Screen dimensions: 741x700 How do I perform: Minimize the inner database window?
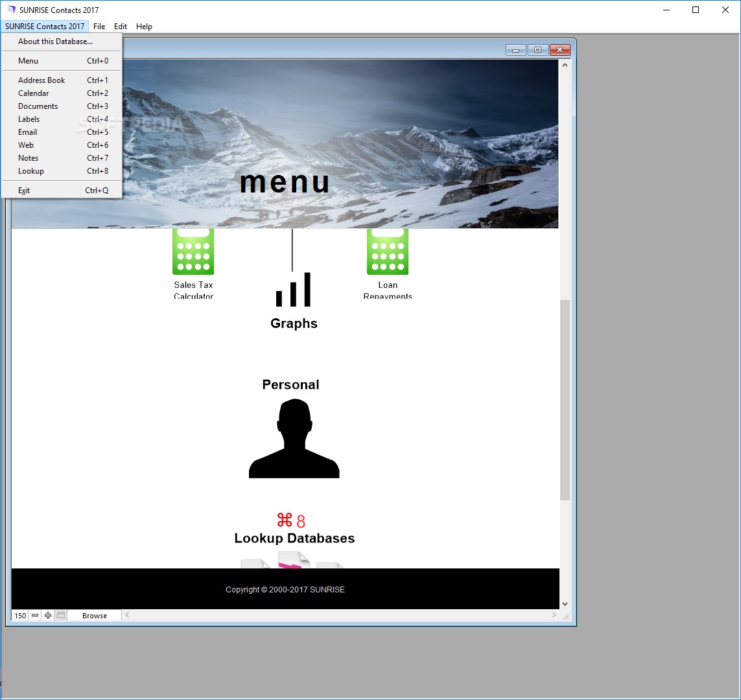[x=515, y=50]
